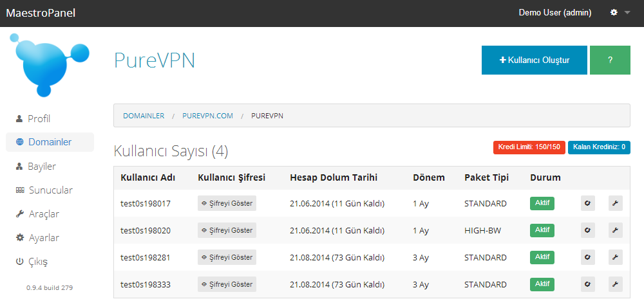Click the PureVPN page heading
644x308 pixels.
pyautogui.click(x=155, y=60)
